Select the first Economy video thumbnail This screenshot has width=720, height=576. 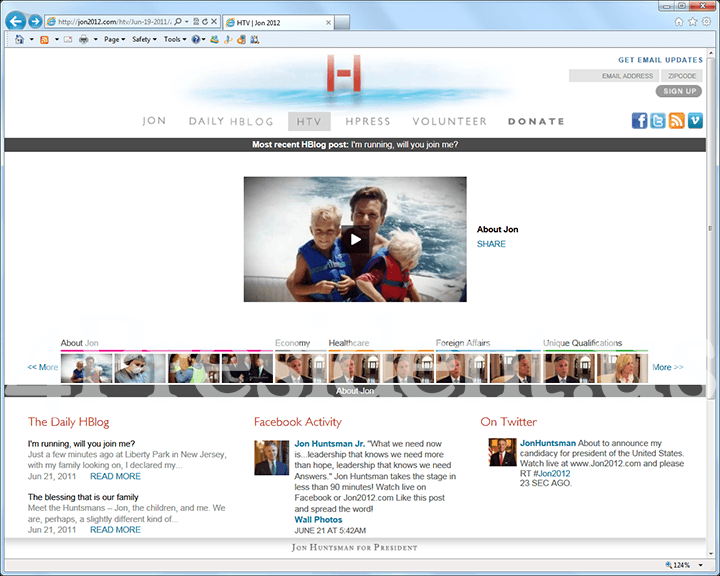pos(301,368)
